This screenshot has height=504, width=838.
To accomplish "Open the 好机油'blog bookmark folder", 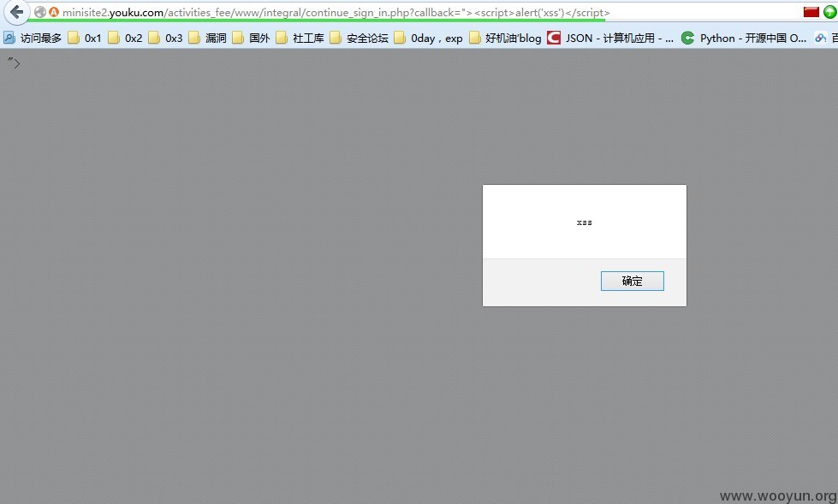I will click(x=505, y=38).
